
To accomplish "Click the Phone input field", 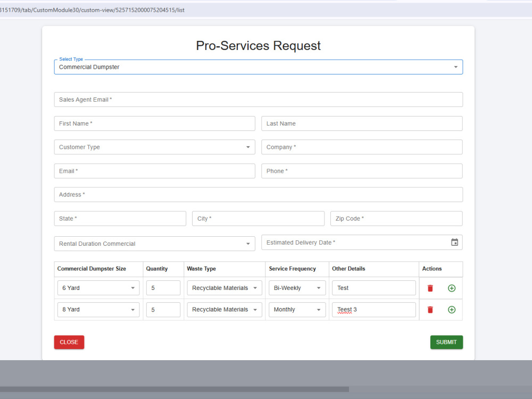I will point(362,171).
